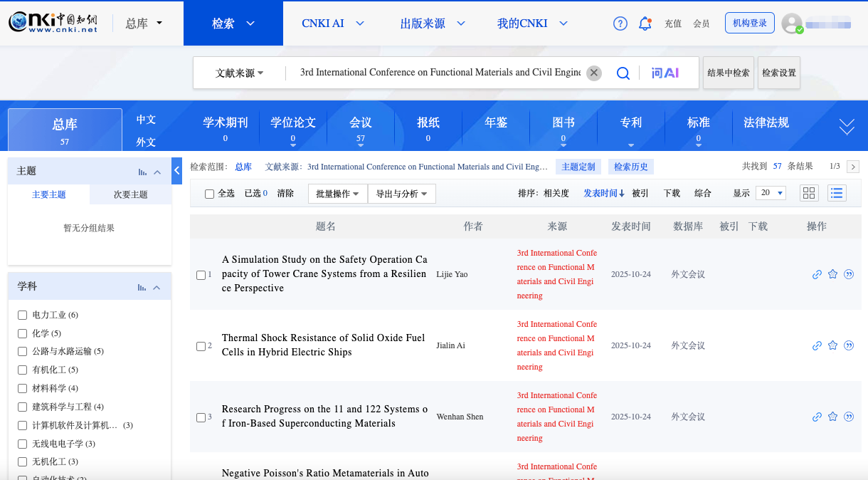
Task: Click the 主题定制 button
Action: click(x=578, y=167)
